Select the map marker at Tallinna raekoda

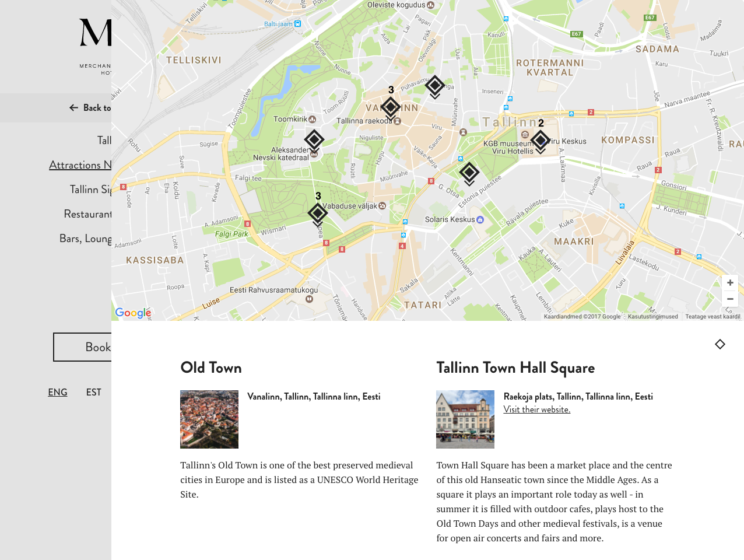[x=391, y=107]
